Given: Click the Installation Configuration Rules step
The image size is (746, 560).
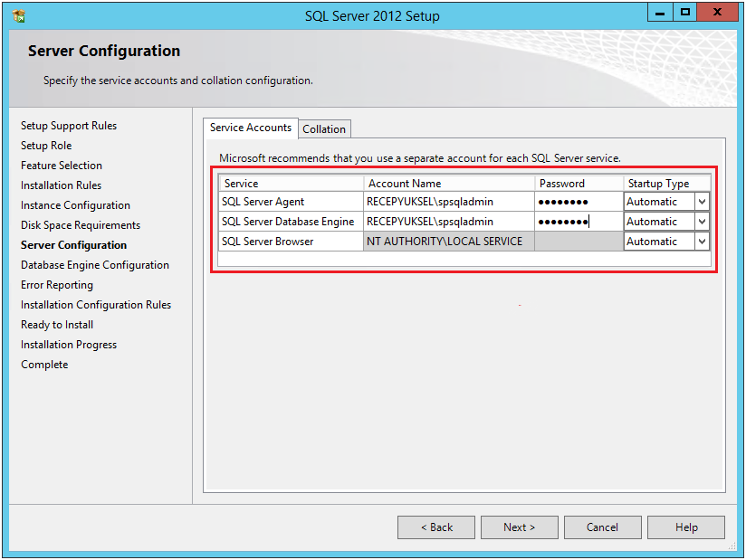Looking at the screenshot, I should tap(96, 305).
